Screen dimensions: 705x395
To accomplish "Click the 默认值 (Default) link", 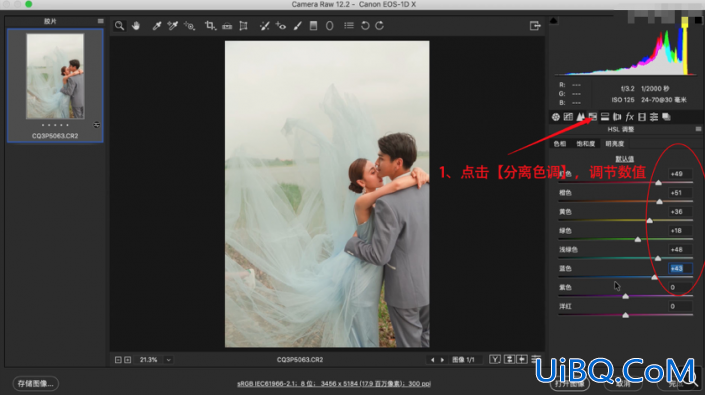I will (x=625, y=159).
